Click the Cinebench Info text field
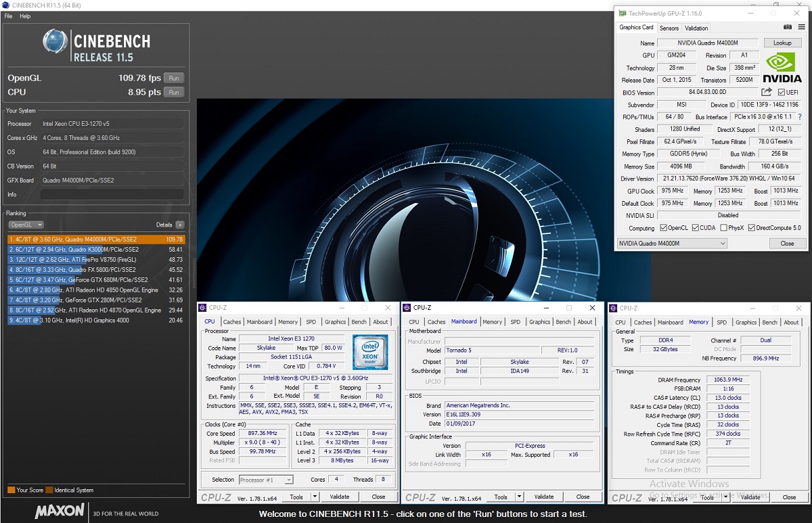The image size is (812, 523). click(x=112, y=194)
